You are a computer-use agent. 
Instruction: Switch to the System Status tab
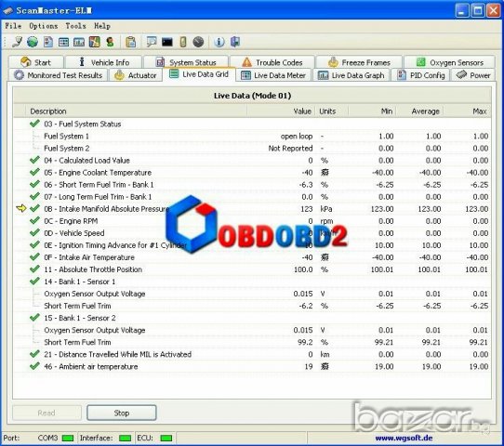pos(186,62)
